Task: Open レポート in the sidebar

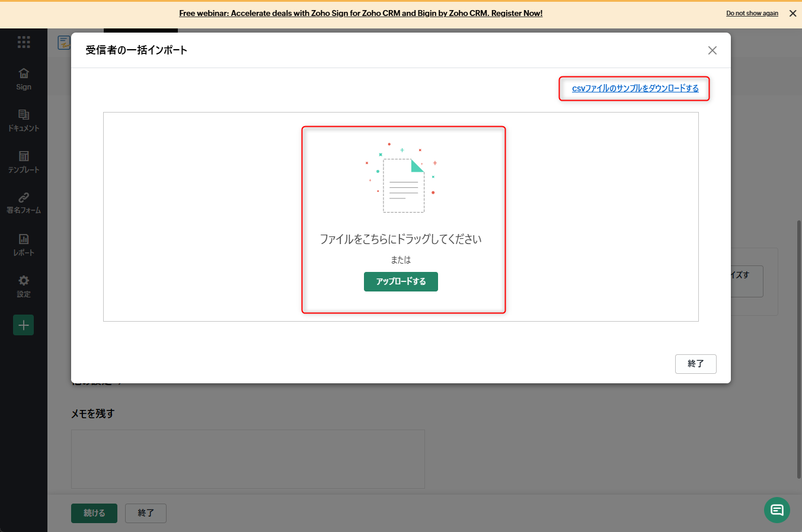Action: [x=24, y=245]
